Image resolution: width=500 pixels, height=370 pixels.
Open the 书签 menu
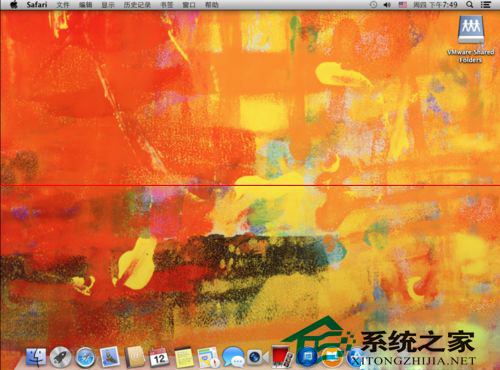click(167, 5)
